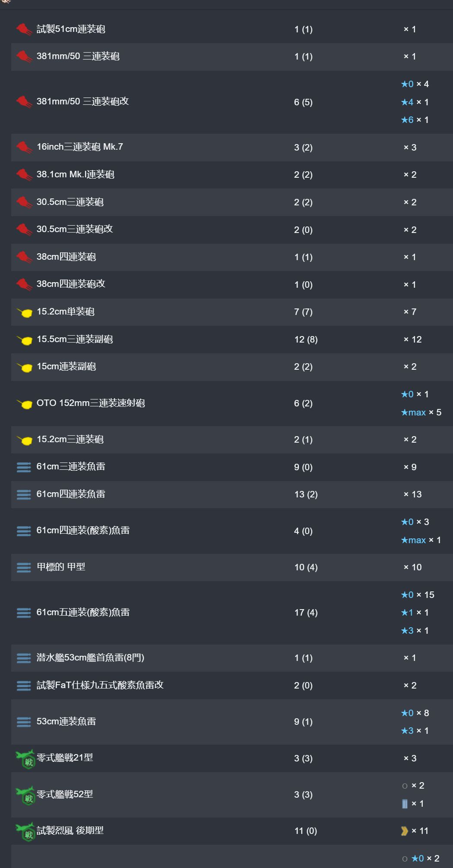The image size is (453, 868).
Task: Click red gun icon beside 試製51cm連装砲
Action: pos(24,29)
